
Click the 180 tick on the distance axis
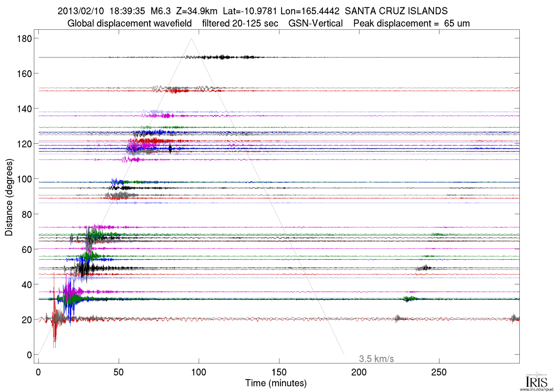click(x=24, y=39)
